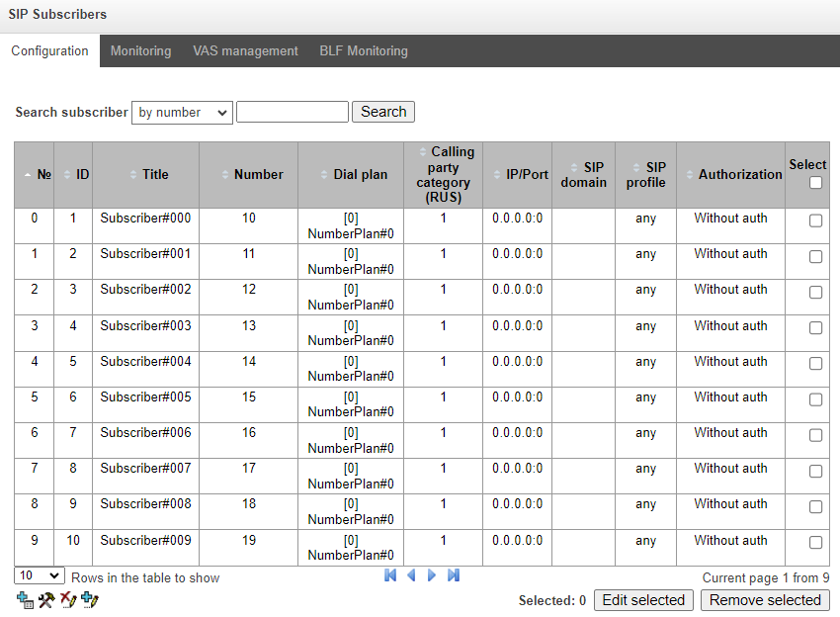Jump to the last page of the table
Viewport: 840px width, 617px height.
click(454, 575)
